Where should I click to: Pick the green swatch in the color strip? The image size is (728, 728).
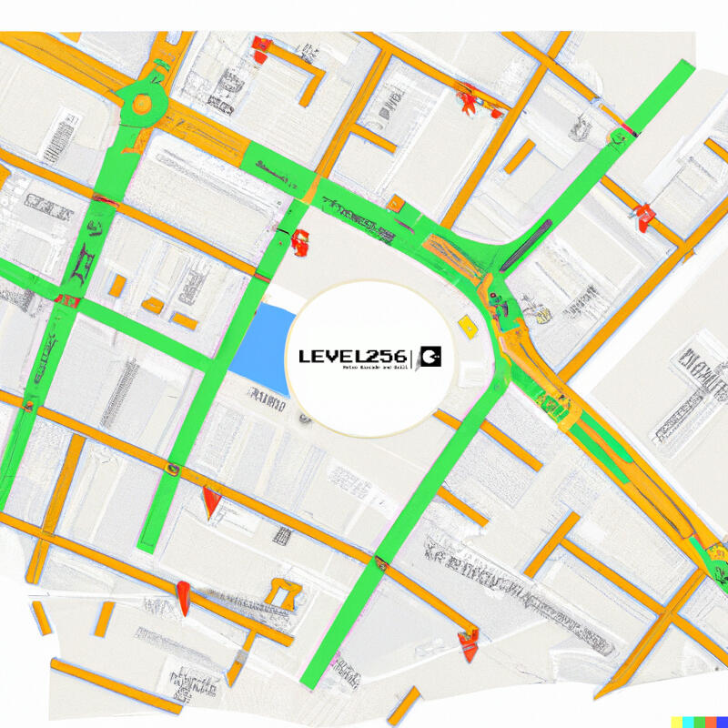(699, 723)
